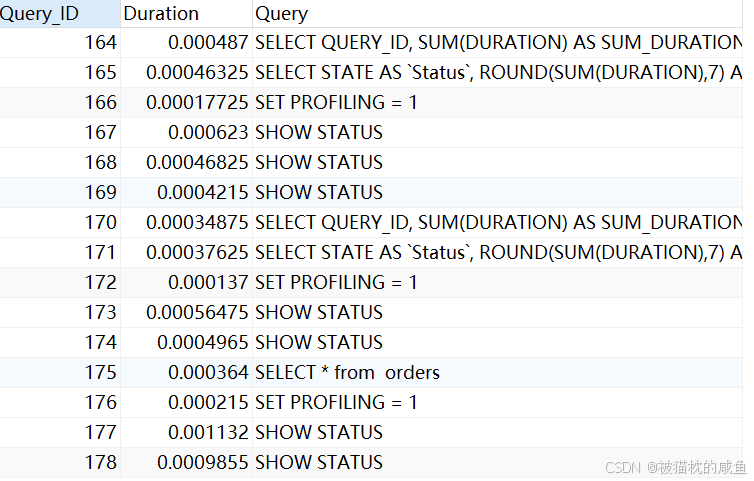This screenshot has width=754, height=481.
Task: Select the Query column header
Action: [498, 13]
